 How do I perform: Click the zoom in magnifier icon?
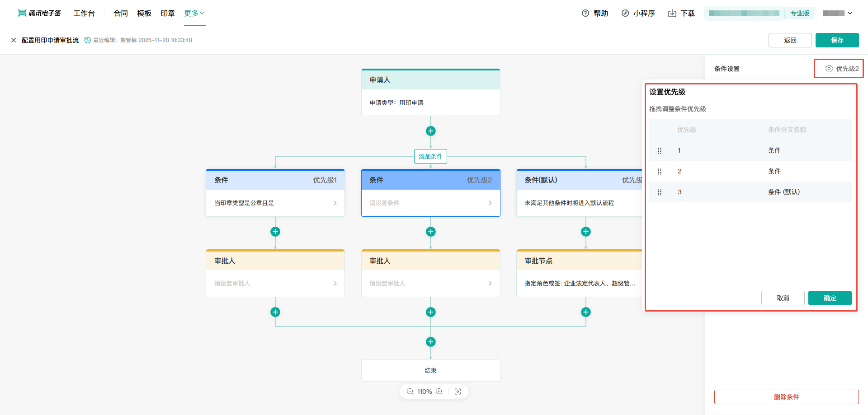(x=439, y=392)
